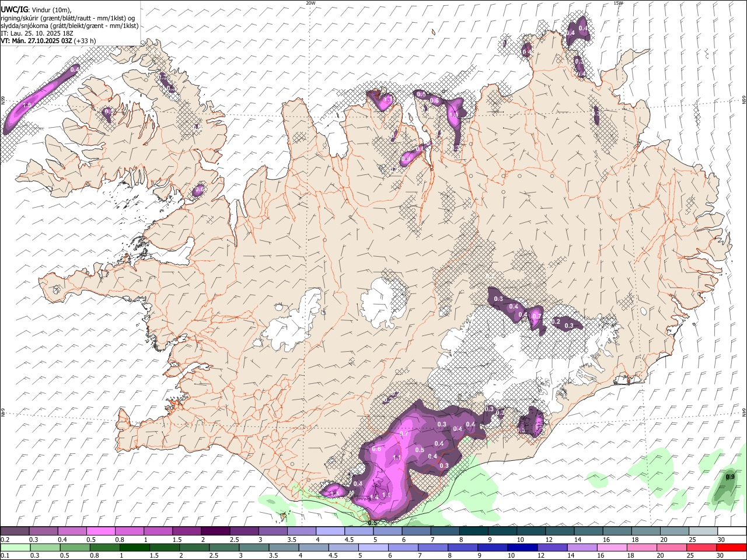Click the 1.5 value in the northwest purple streak
Image resolution: width=747 pixels, height=560 pixels.
pos(27,106)
